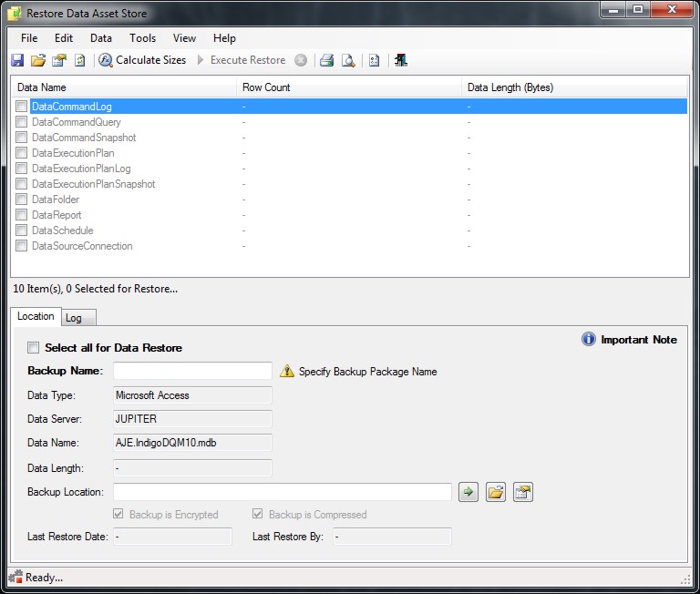
Task: Click the Backup Name text field
Action: [192, 371]
